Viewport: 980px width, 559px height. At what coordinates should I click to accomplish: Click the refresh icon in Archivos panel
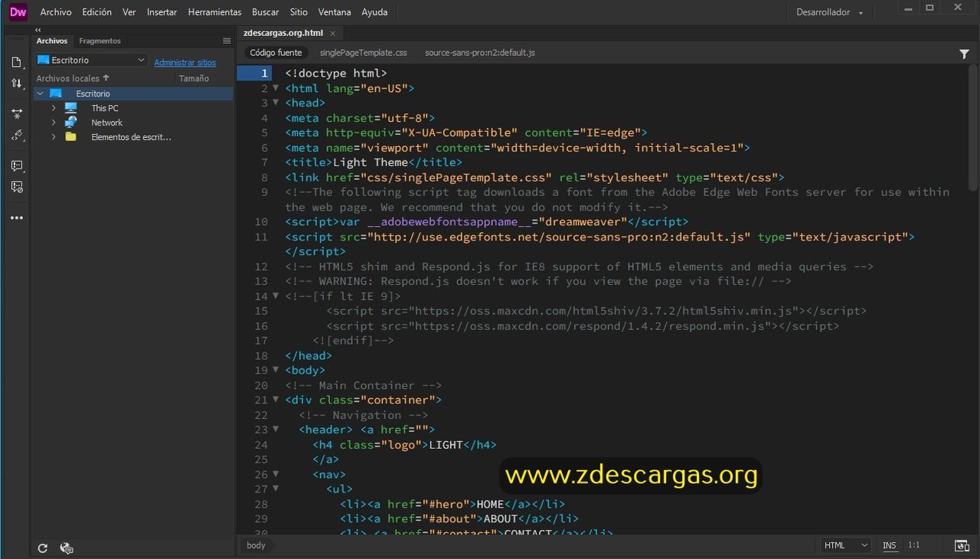click(x=43, y=548)
